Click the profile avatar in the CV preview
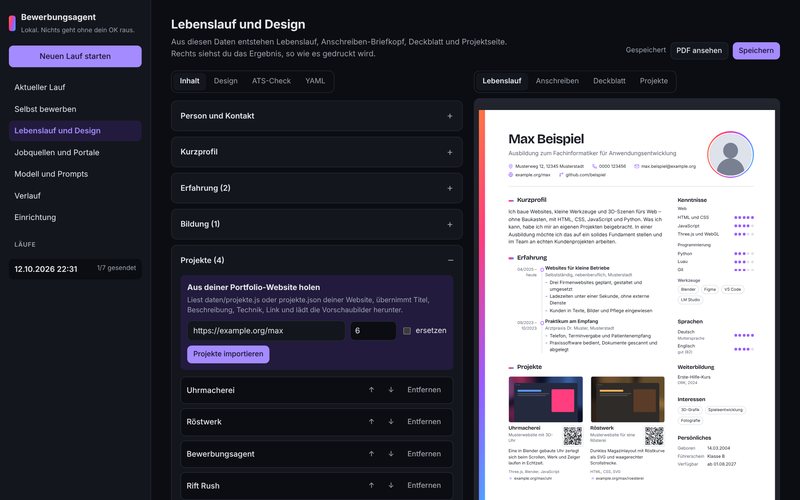 tap(730, 154)
